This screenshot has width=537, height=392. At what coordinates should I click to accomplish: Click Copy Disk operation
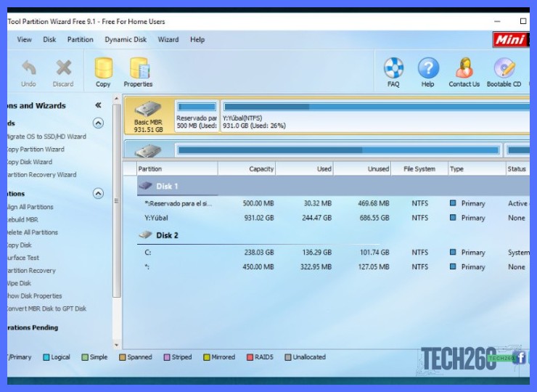click(x=20, y=245)
